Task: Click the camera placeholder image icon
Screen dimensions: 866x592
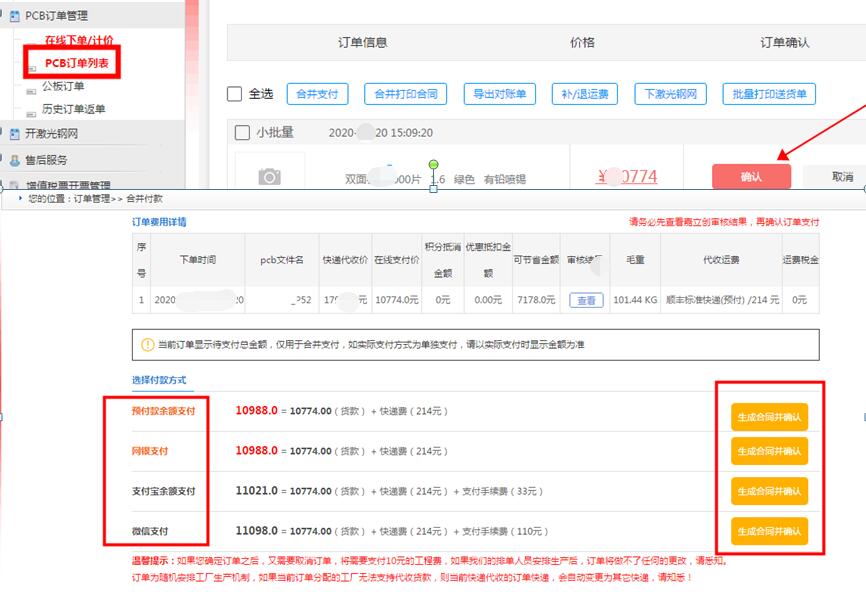Action: 269,177
